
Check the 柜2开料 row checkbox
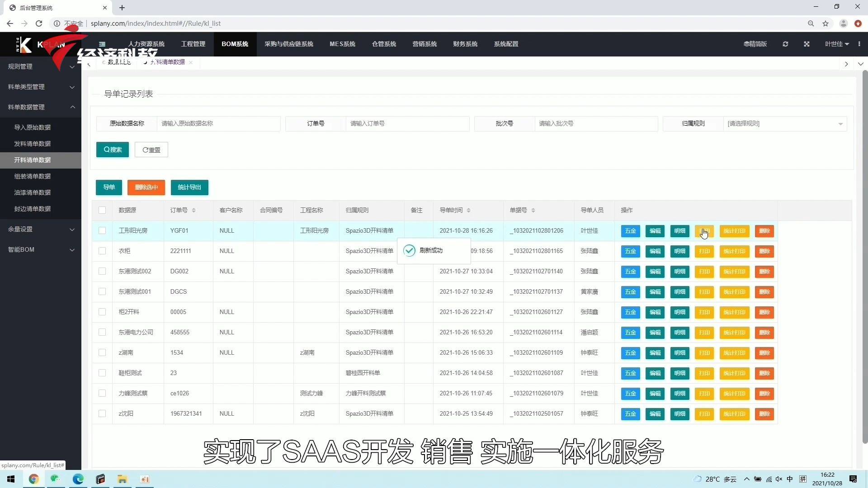click(x=102, y=312)
